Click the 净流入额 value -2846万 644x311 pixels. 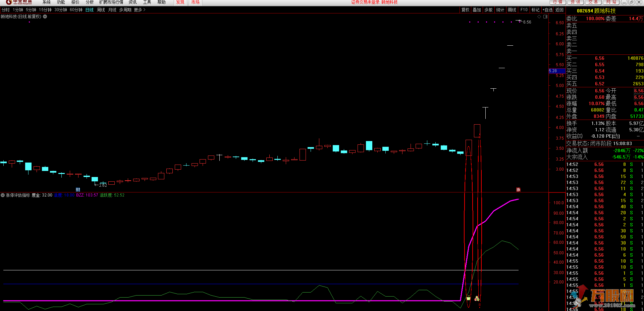tap(622, 151)
